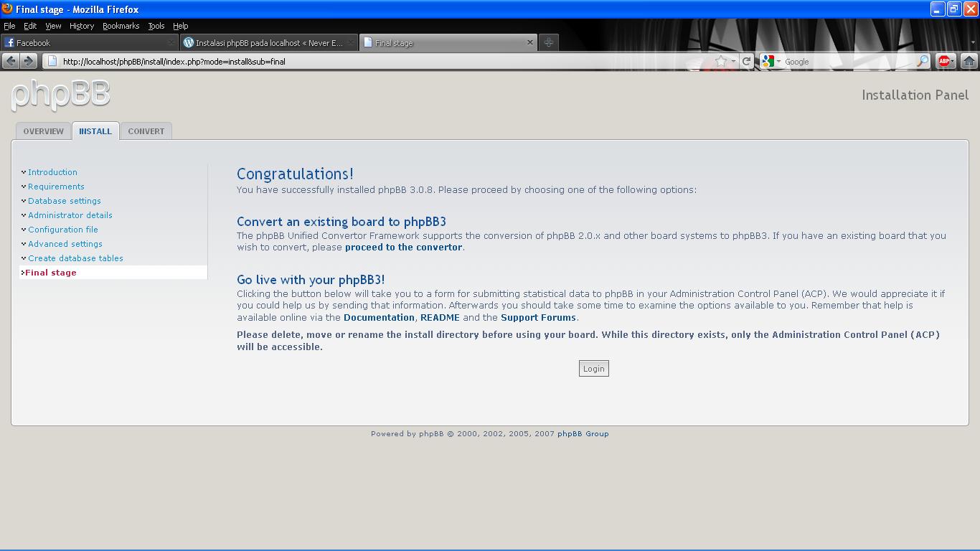Click the search magnifier icon

click(x=923, y=62)
